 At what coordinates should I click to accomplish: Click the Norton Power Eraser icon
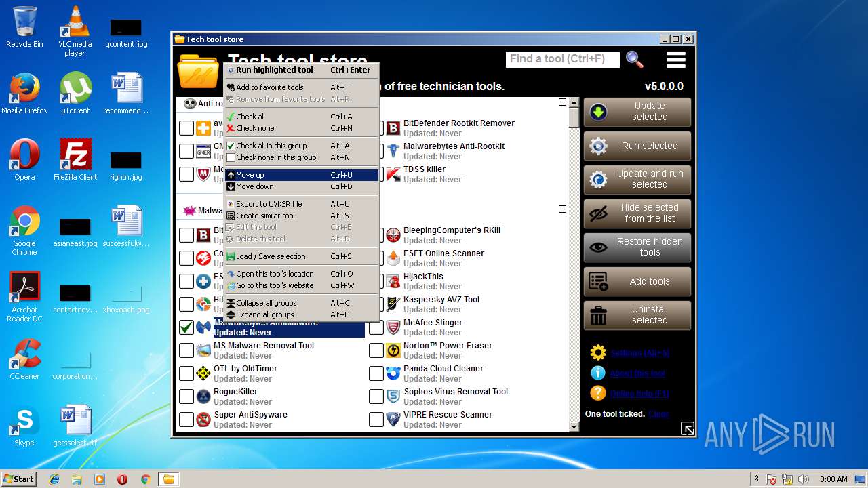pyautogui.click(x=393, y=350)
